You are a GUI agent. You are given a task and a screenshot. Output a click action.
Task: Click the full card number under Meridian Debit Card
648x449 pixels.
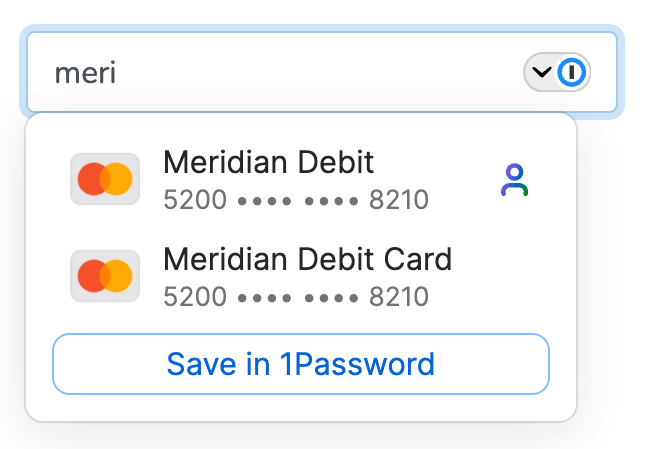tap(295, 297)
